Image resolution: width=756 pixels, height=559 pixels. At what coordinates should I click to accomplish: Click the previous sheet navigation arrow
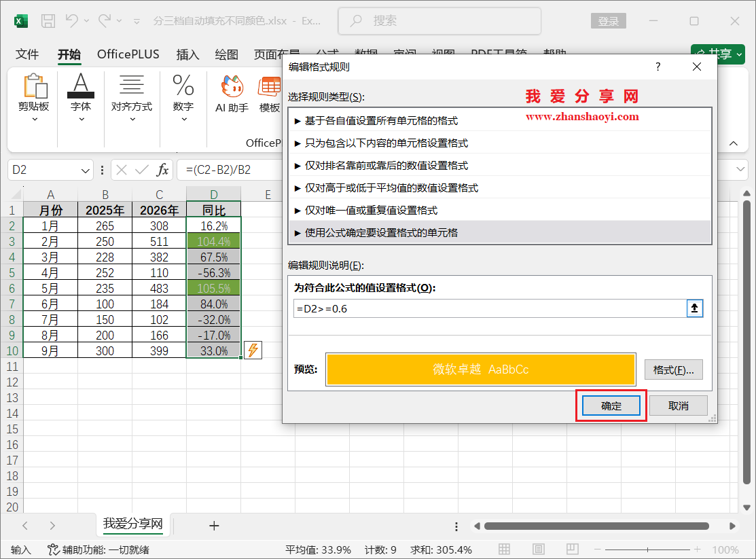(25, 525)
